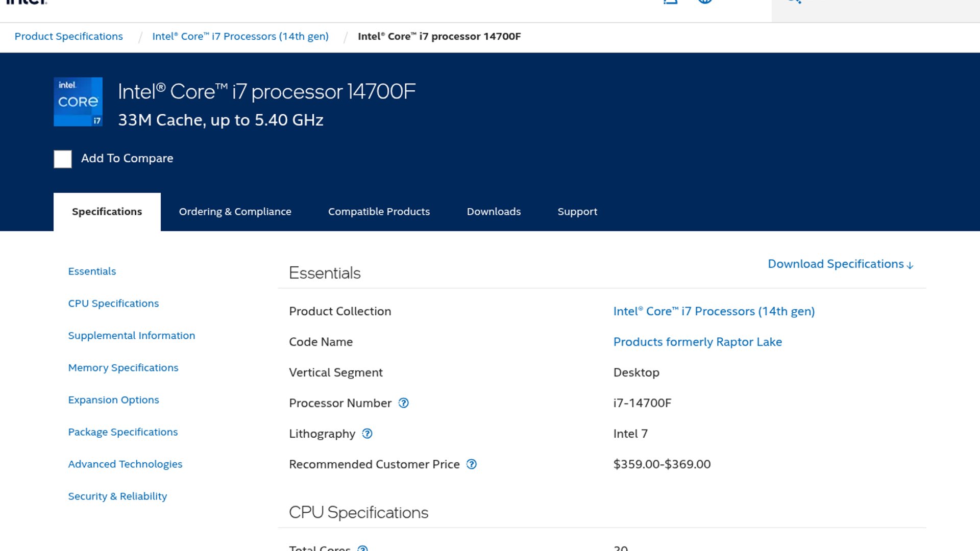Open the Product Specifications breadcrumb link
980x551 pixels.
pyautogui.click(x=68, y=36)
